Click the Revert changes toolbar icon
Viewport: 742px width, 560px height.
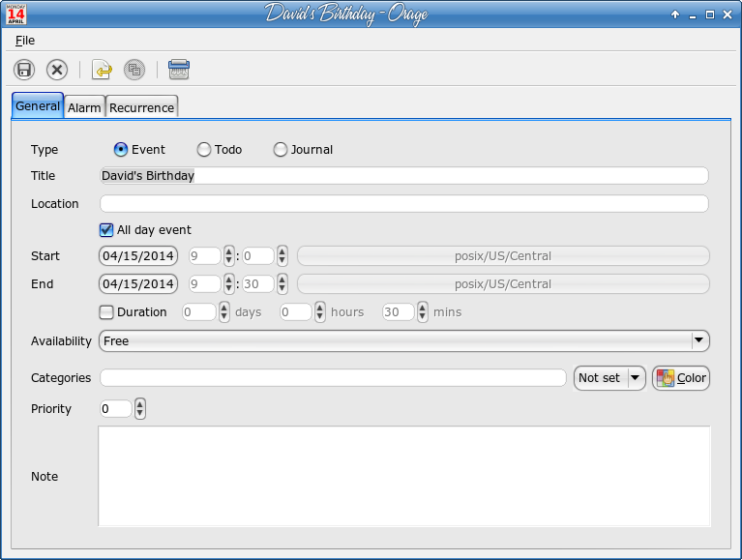pyautogui.click(x=102, y=70)
